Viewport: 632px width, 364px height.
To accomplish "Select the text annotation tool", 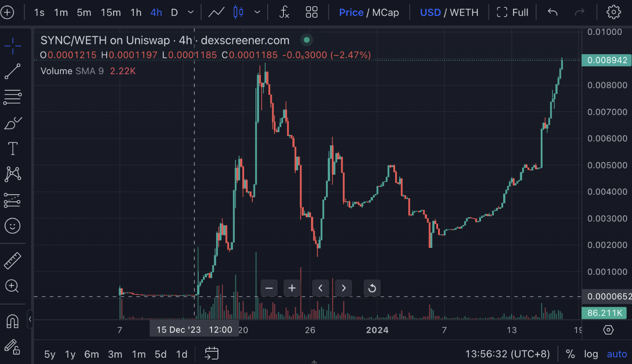I will [13, 149].
